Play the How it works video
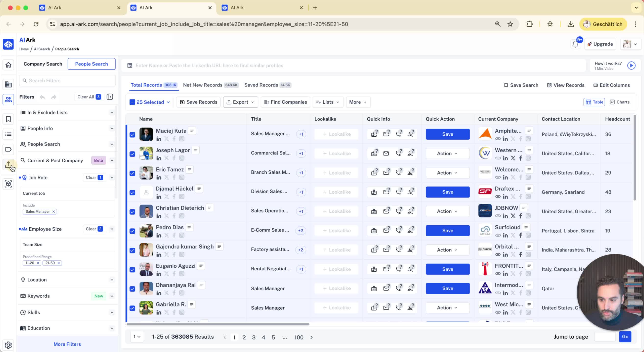Screen dimensions: 644x352 [x=631, y=66]
